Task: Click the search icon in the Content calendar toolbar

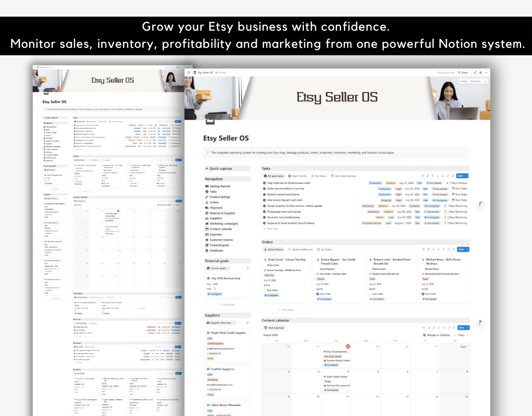Action: [x=444, y=328]
